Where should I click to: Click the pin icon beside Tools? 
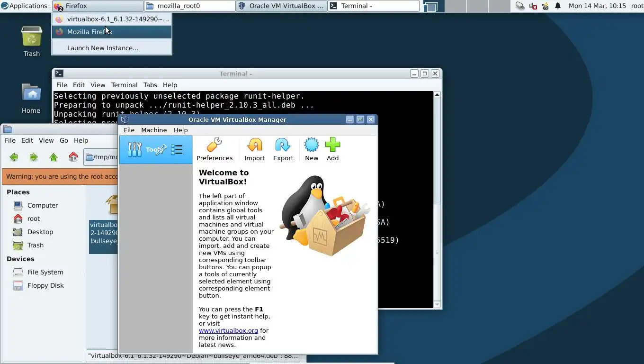[x=161, y=150]
